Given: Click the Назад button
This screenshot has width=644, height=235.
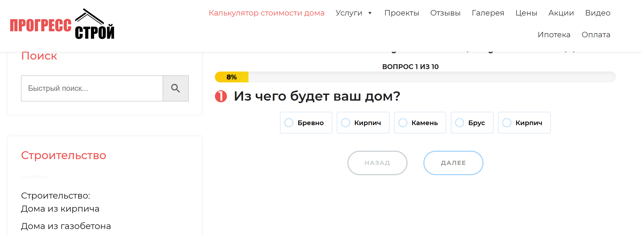Looking at the screenshot, I should click(377, 163).
